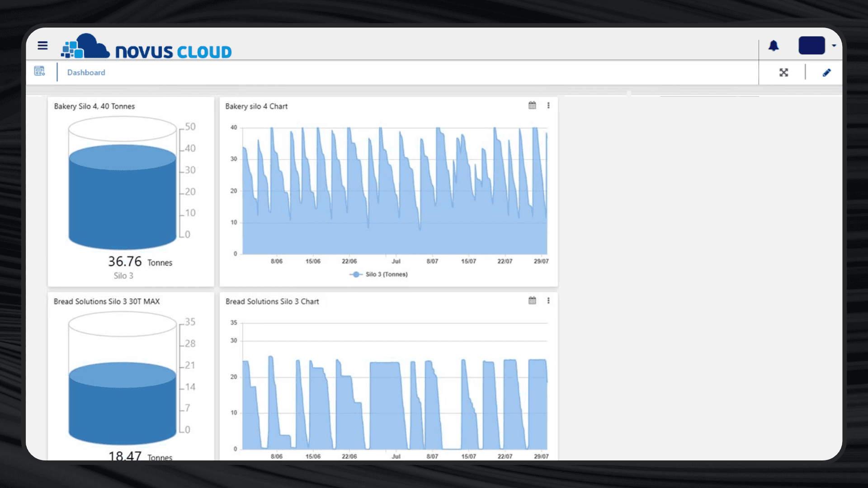This screenshot has height=488, width=868.
Task: Click the notifications bell icon
Action: 774,46
